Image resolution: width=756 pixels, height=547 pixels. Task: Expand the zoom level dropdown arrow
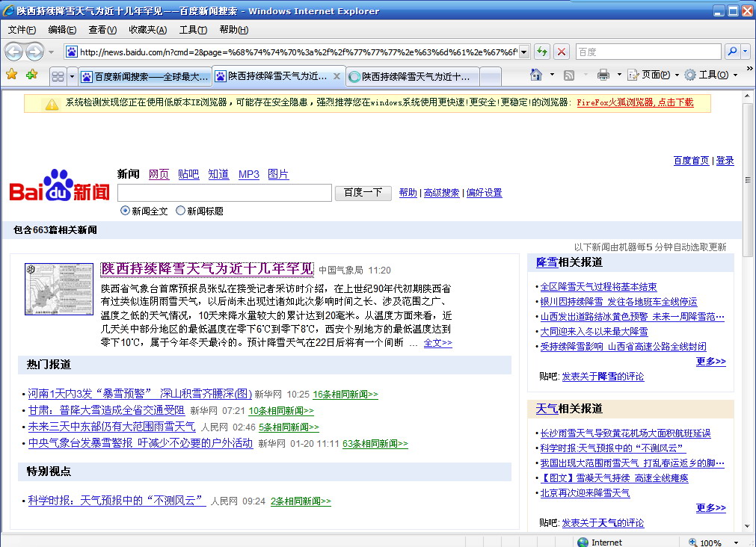pyautogui.click(x=736, y=543)
